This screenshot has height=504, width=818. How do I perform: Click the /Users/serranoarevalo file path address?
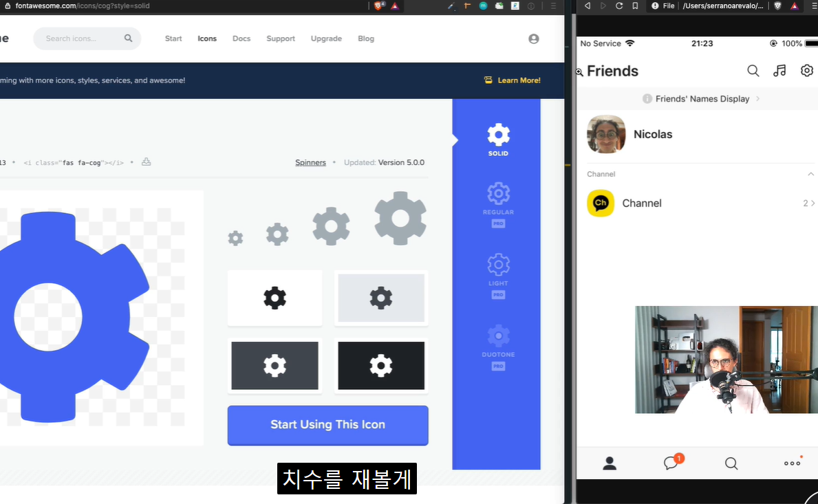722,6
